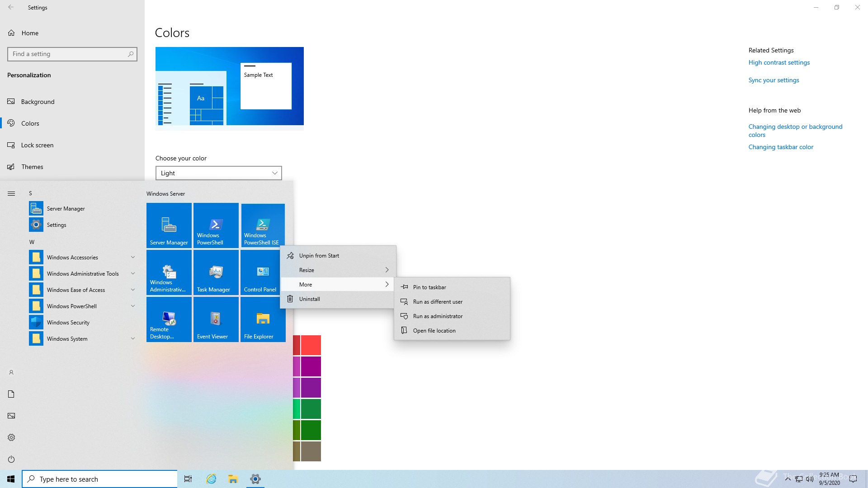
Task: Choose Open file location
Action: (452, 330)
